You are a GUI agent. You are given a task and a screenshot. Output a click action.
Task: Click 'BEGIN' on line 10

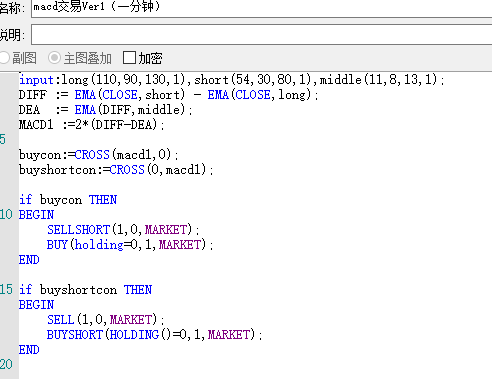point(36,215)
